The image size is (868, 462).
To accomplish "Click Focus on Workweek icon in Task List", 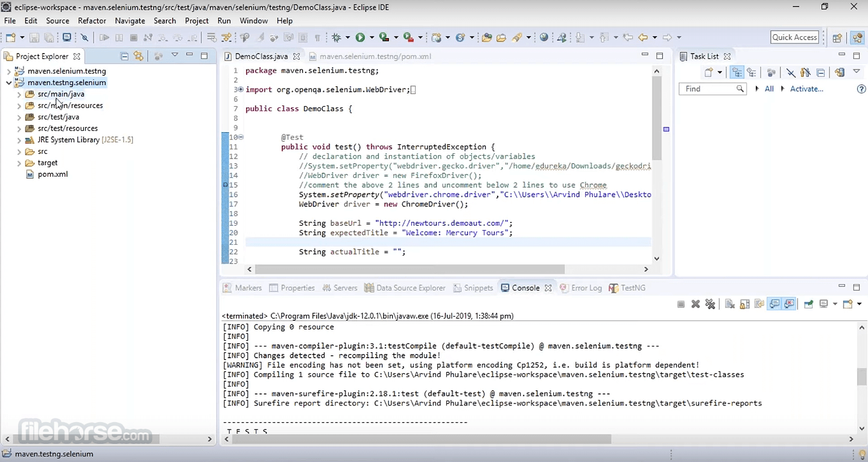I will coord(771,72).
